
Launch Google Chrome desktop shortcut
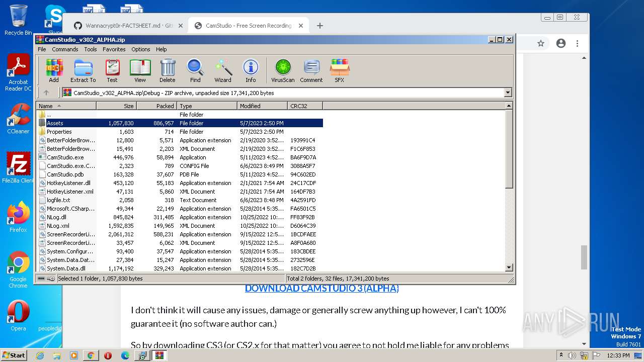[x=18, y=270]
